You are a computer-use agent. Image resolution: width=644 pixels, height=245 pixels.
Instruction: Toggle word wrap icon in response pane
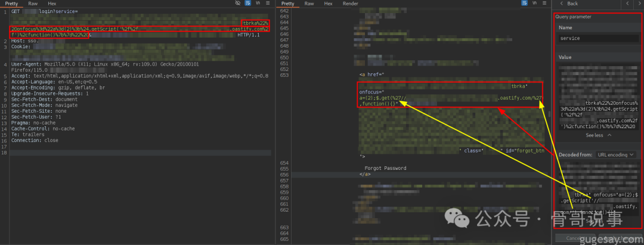pyautogui.click(x=524, y=3)
